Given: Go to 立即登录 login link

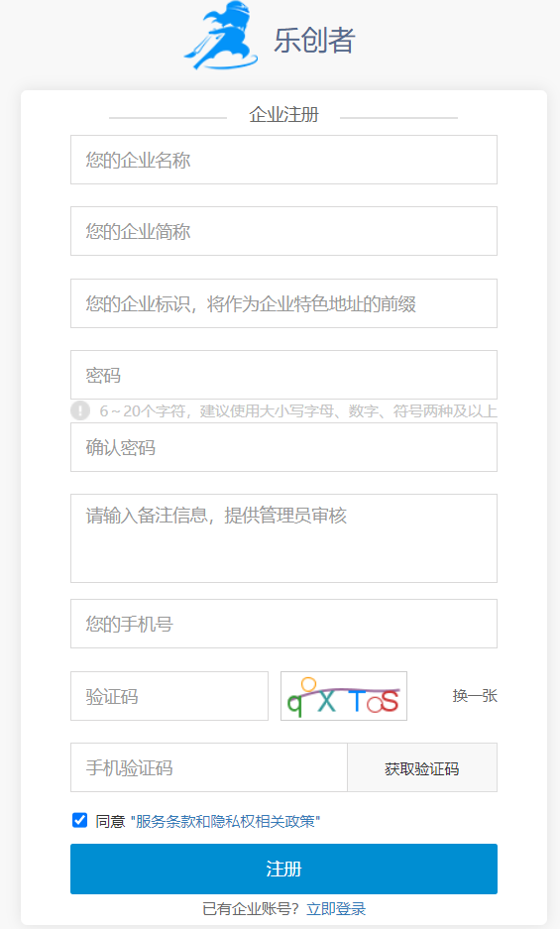Looking at the screenshot, I should coord(336,909).
